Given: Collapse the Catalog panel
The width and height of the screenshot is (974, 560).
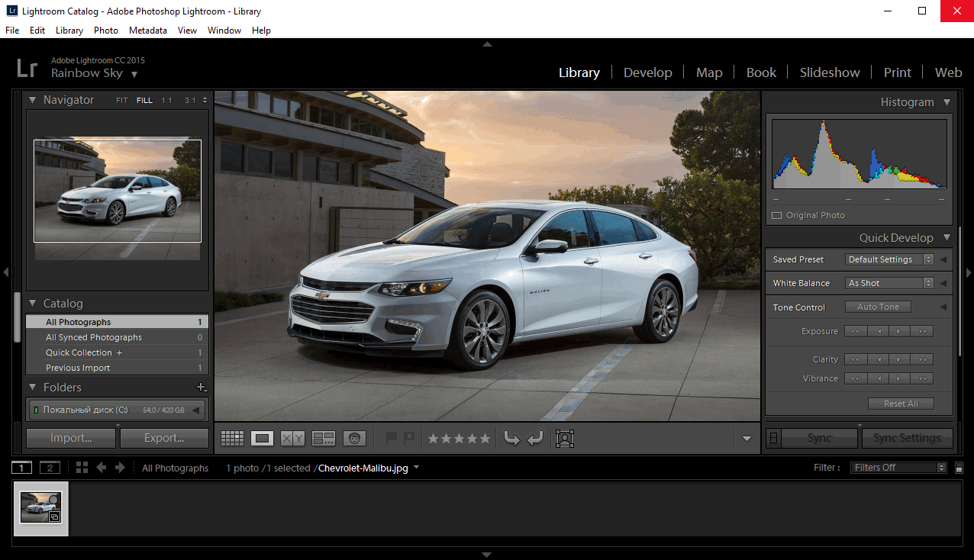Looking at the screenshot, I should pos(33,304).
